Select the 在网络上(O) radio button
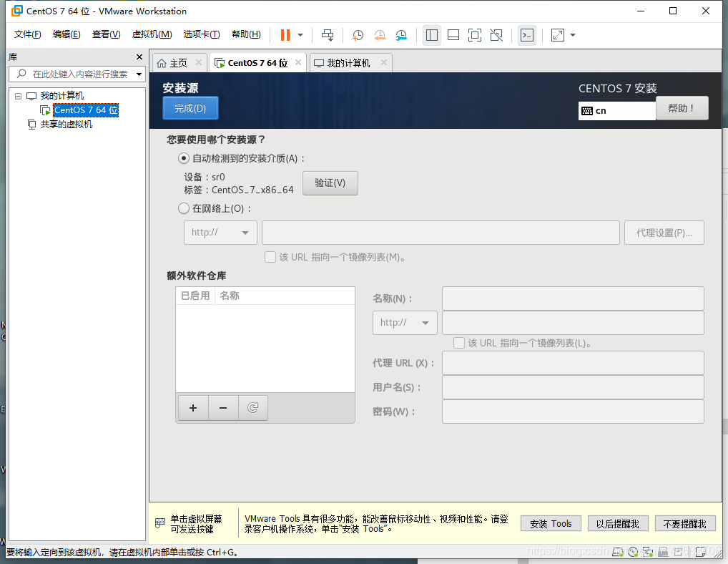728x564 pixels. [183, 208]
